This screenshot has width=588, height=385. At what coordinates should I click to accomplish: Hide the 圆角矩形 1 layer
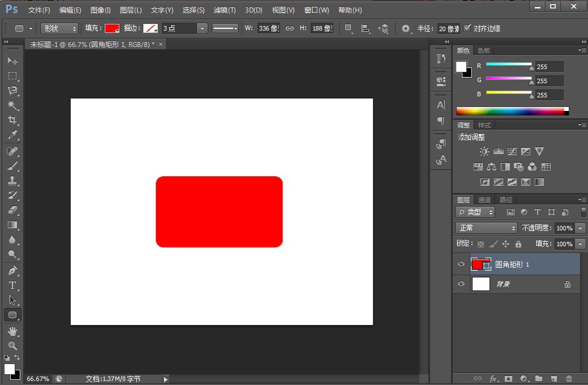point(461,264)
